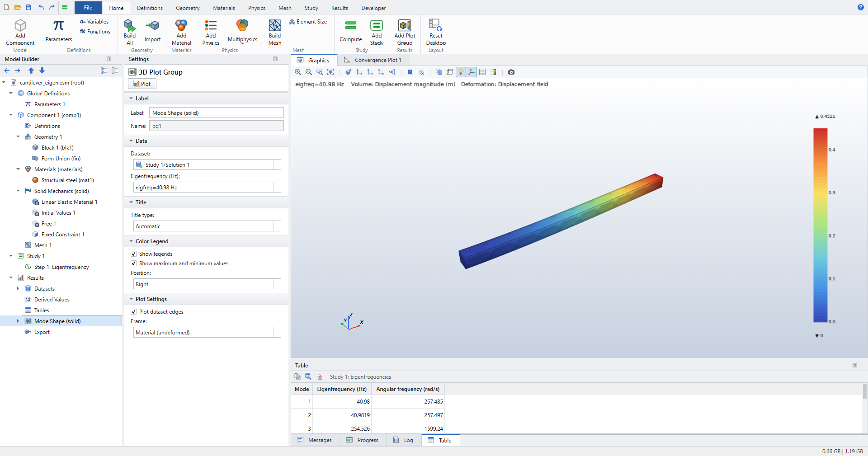
Task: Toggle scene light in Graphics toolbar
Action: click(461, 72)
